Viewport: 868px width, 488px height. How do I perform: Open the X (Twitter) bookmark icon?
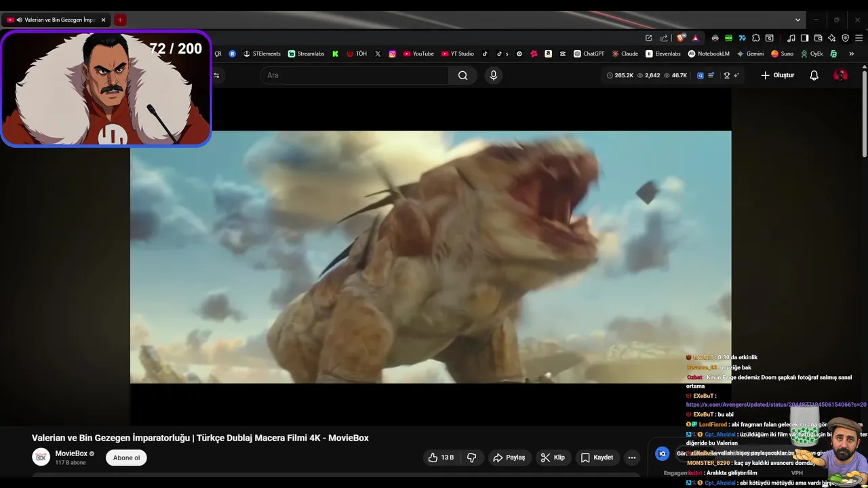[378, 54]
